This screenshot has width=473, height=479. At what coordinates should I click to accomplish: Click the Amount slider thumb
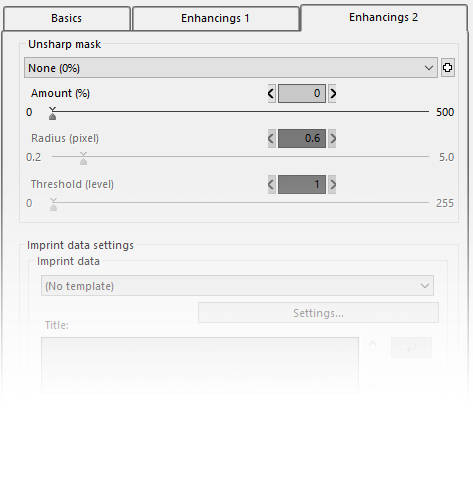point(52,114)
